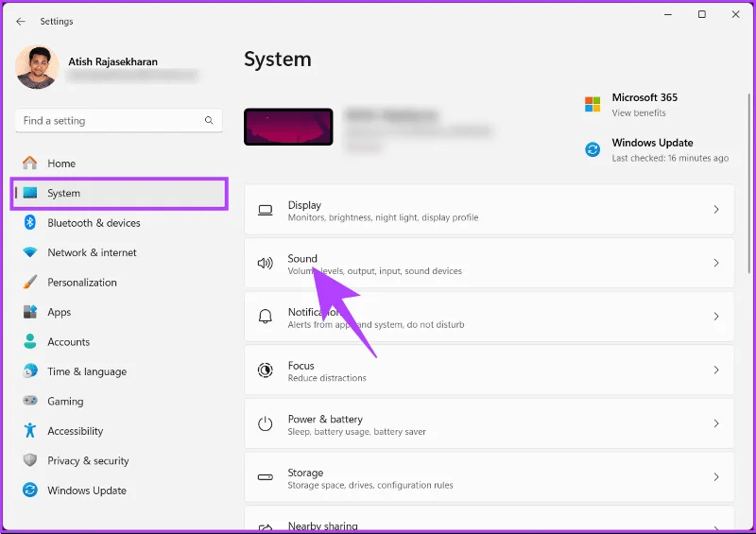756x534 pixels.
Task: Expand Storage settings chevron
Action: coord(716,477)
